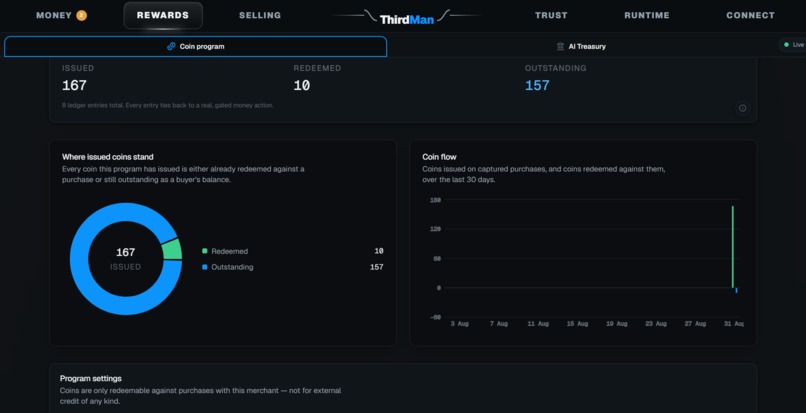Viewport: 806px width, 413px height.
Task: Click the coin link icon beside Coin program
Action: pyautogui.click(x=171, y=46)
